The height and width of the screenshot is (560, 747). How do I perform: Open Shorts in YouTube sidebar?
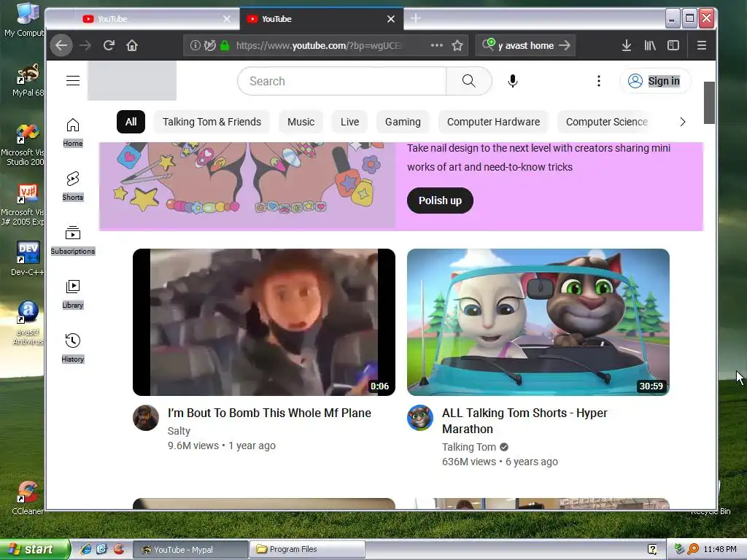(x=73, y=186)
